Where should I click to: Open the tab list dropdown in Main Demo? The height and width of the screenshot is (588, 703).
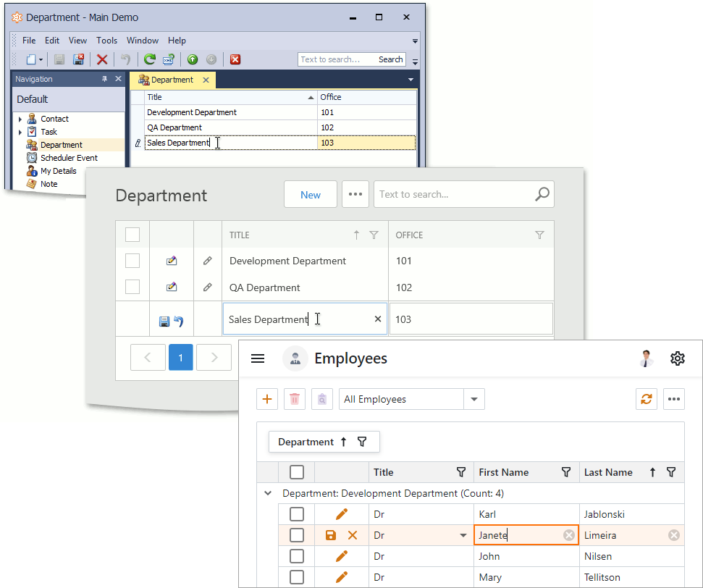click(411, 80)
